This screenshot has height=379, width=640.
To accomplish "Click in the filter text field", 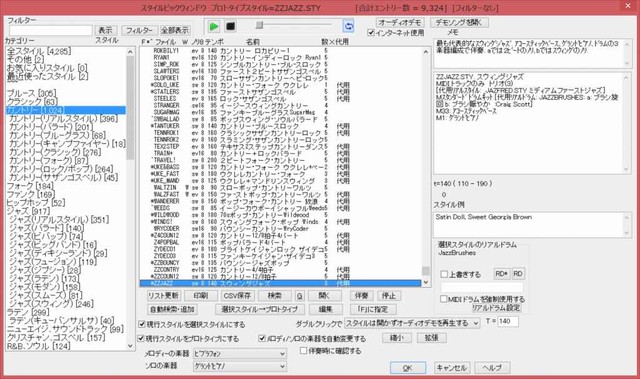I will point(51,31).
